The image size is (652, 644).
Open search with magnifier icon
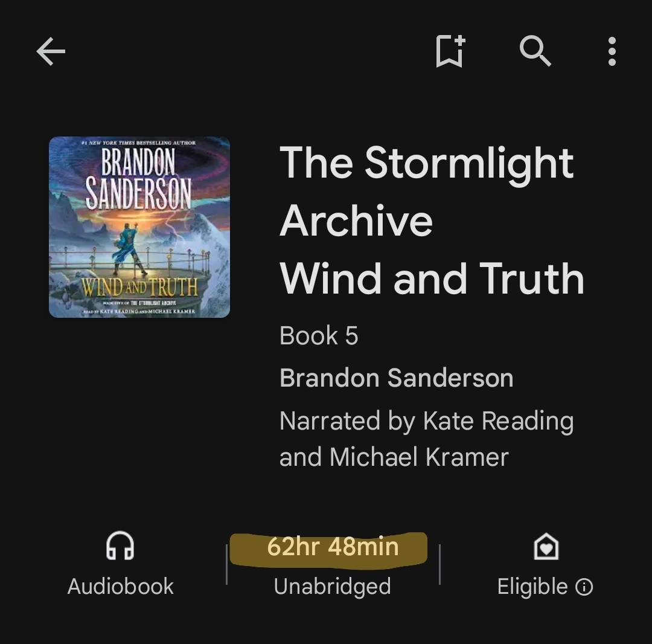(x=535, y=51)
